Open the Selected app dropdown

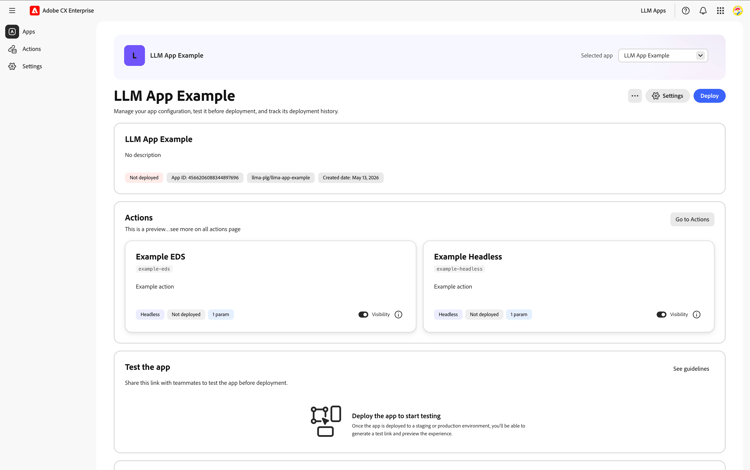(663, 55)
